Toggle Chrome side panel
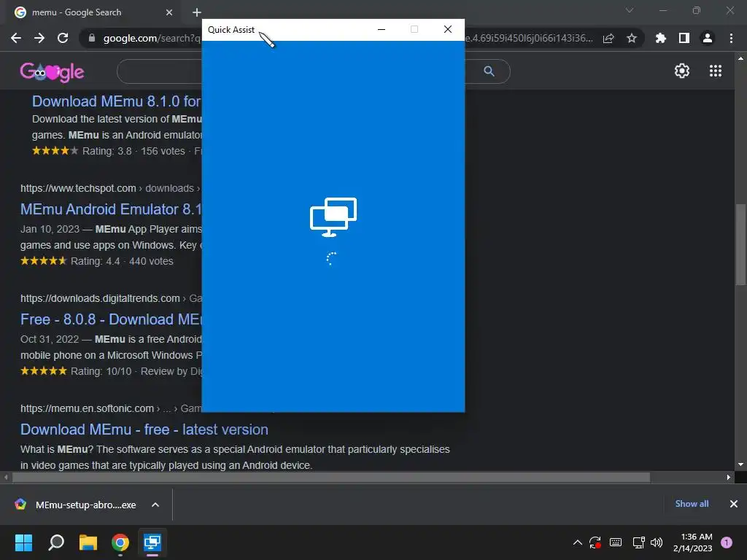 (684, 38)
